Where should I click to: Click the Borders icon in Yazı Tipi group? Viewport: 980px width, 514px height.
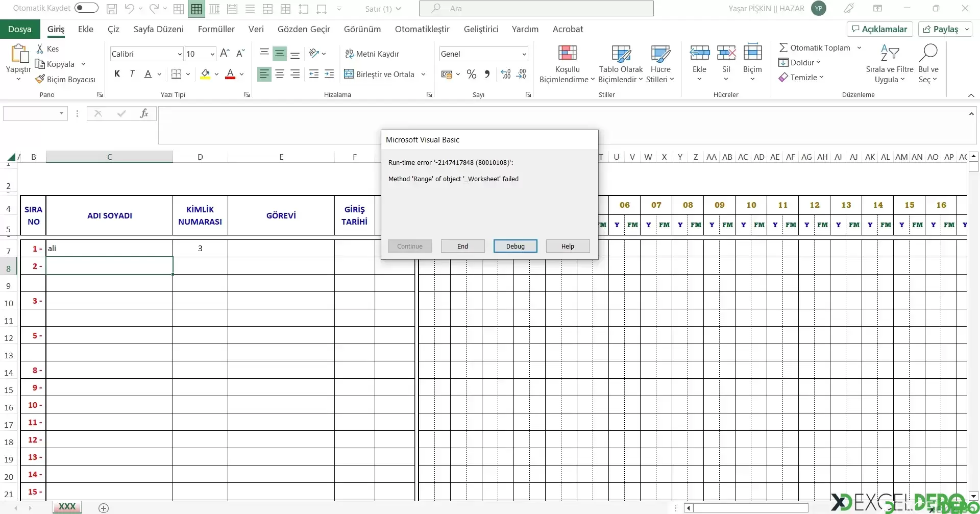[x=176, y=74]
